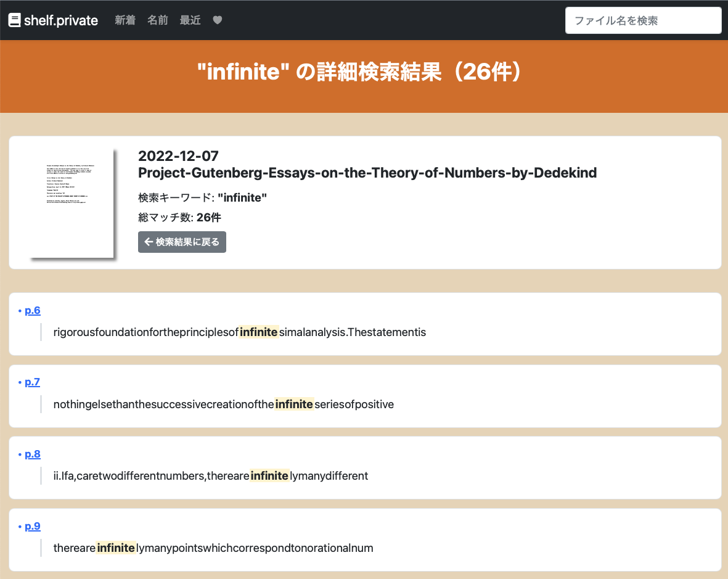Open the shelf.private home link
The height and width of the screenshot is (579, 728).
[x=54, y=20]
